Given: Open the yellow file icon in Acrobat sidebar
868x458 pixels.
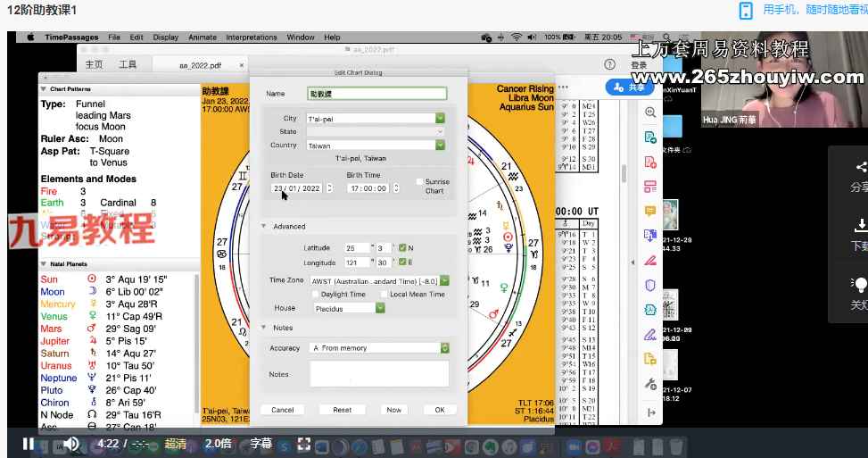Looking at the screenshot, I should pos(650,359).
